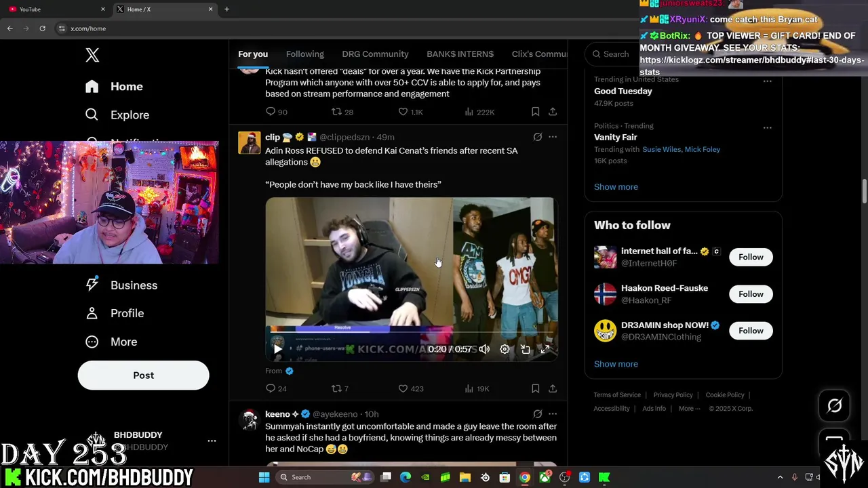The width and height of the screenshot is (868, 488).
Task: Toggle picture-in-picture on the video
Action: [x=525, y=349]
